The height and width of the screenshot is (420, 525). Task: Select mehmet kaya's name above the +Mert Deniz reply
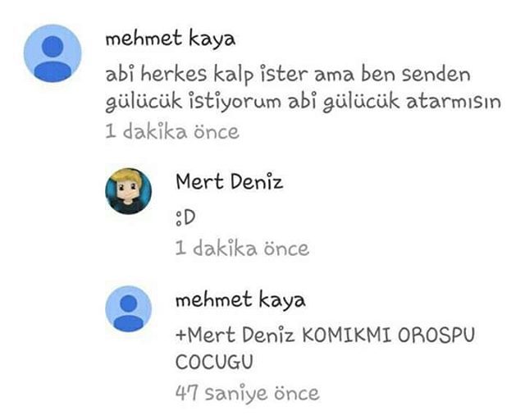pyautogui.click(x=240, y=300)
